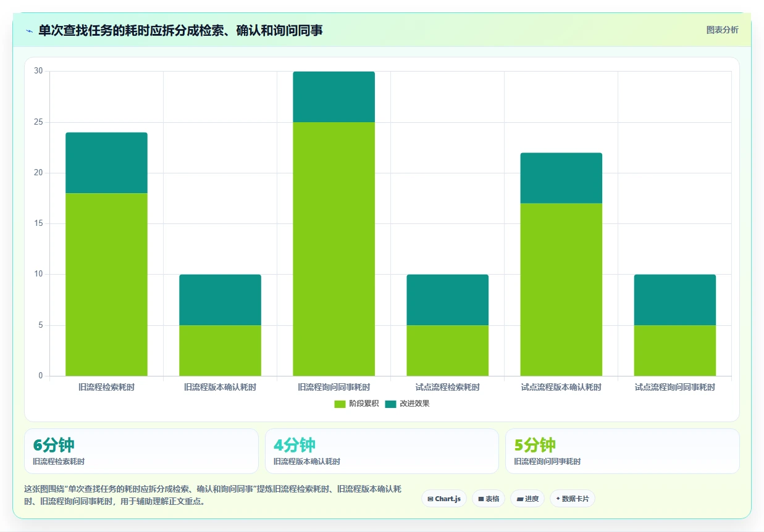Click the teal segment of 试点流程检索耗时 bar
The height and width of the screenshot is (532, 764).
point(447,300)
